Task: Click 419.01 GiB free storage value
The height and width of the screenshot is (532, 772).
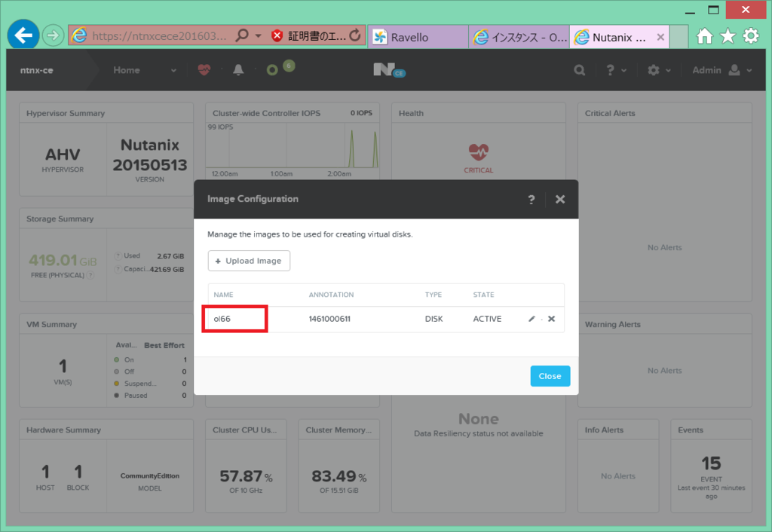Action: click(x=63, y=260)
